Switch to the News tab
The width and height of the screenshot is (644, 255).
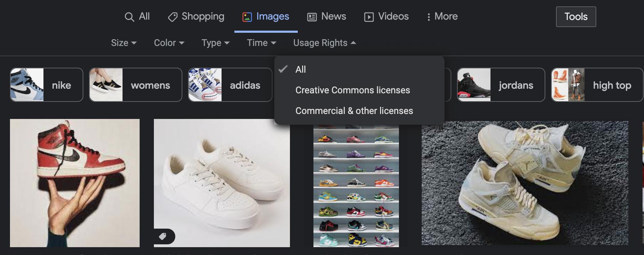327,16
